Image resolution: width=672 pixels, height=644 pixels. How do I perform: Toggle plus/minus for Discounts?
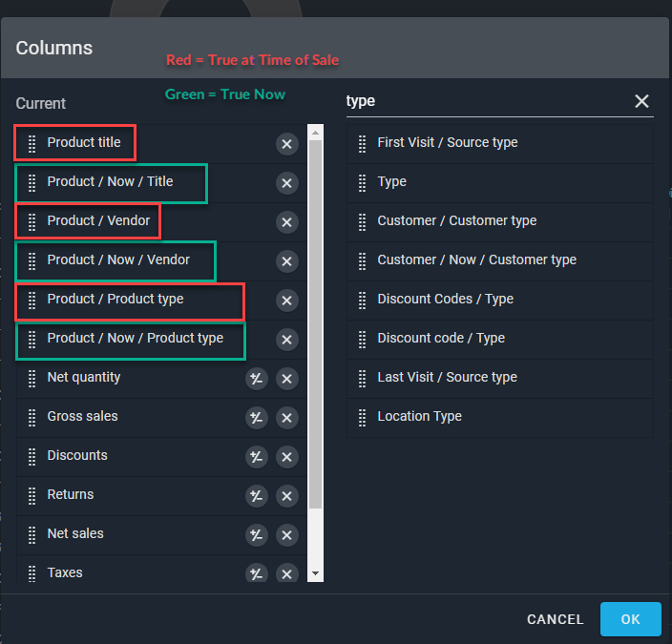click(x=256, y=457)
